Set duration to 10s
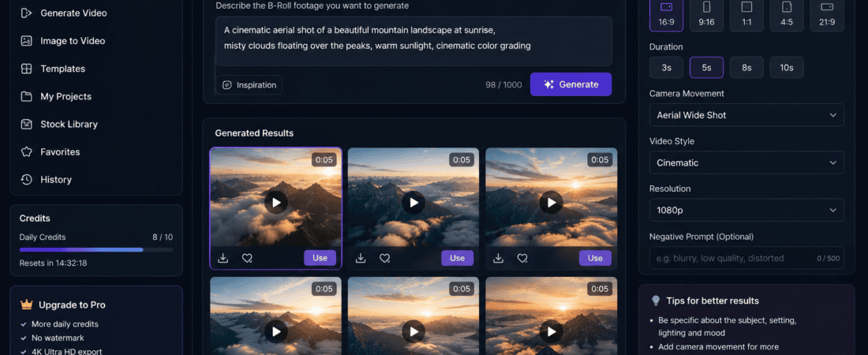 coord(787,68)
